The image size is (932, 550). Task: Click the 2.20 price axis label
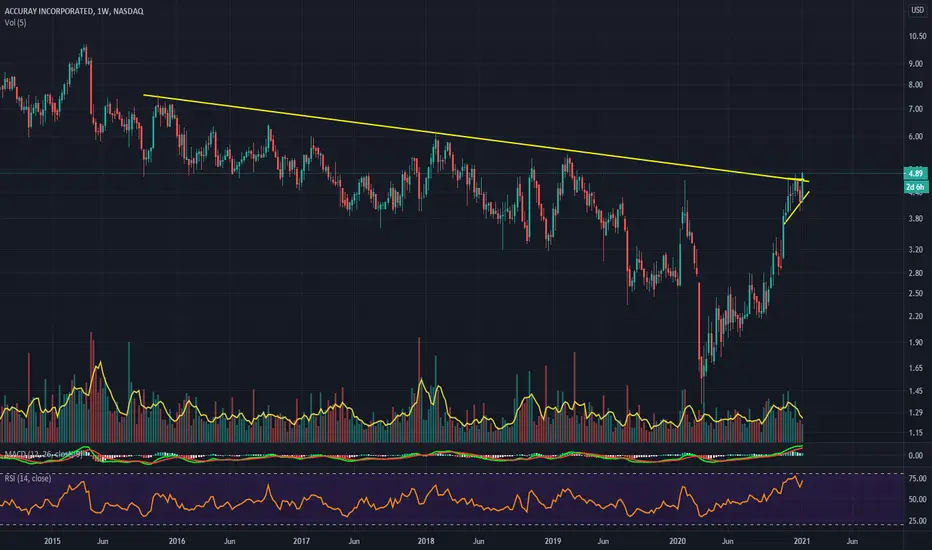[x=916, y=316]
